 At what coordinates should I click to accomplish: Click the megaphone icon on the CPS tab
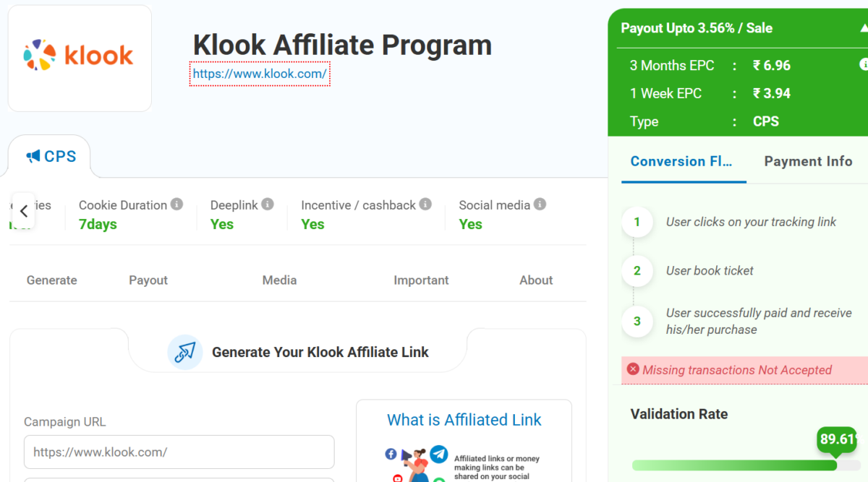(x=33, y=156)
